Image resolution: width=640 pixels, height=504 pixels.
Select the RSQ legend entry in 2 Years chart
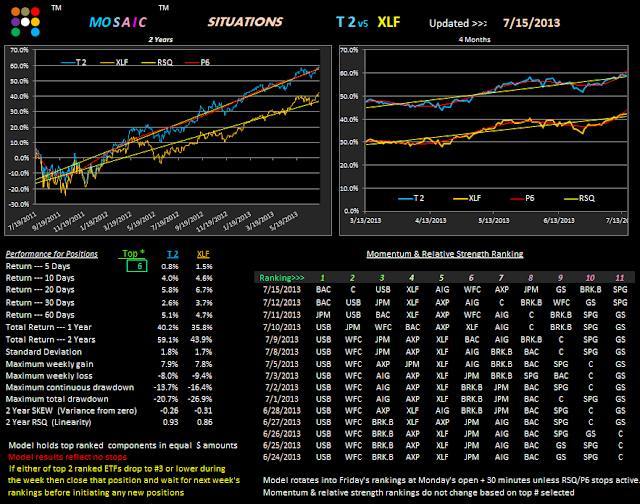coord(157,62)
